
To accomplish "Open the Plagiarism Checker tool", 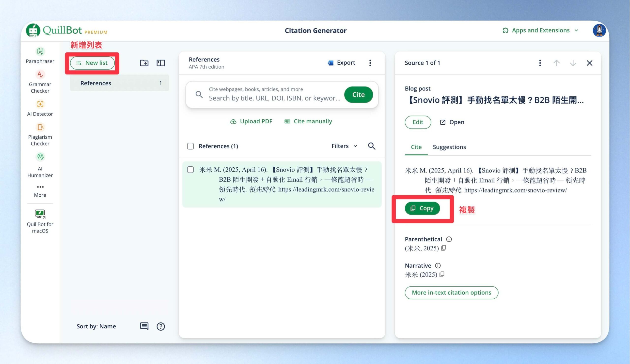I will [40, 135].
